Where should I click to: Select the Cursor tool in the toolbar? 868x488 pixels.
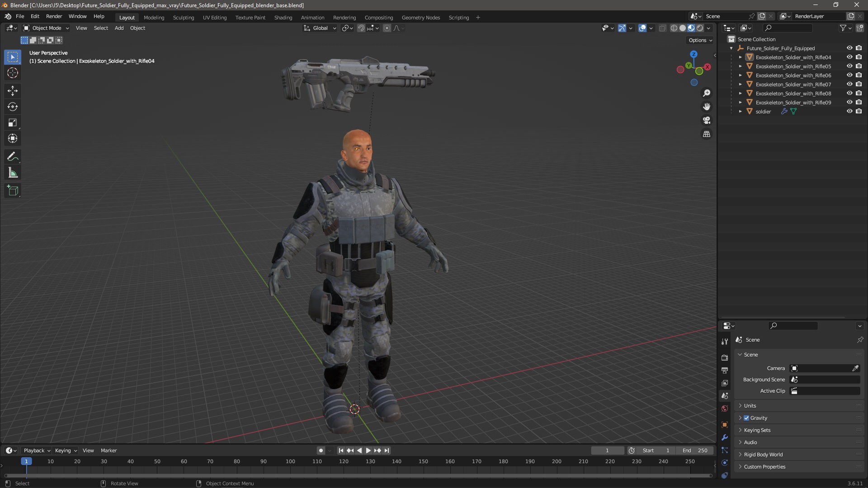13,73
